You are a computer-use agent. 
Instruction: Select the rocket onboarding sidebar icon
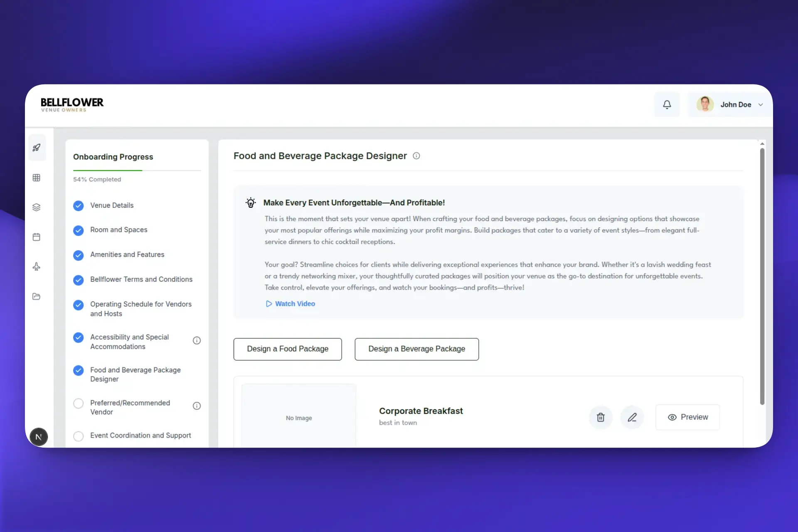pos(37,148)
